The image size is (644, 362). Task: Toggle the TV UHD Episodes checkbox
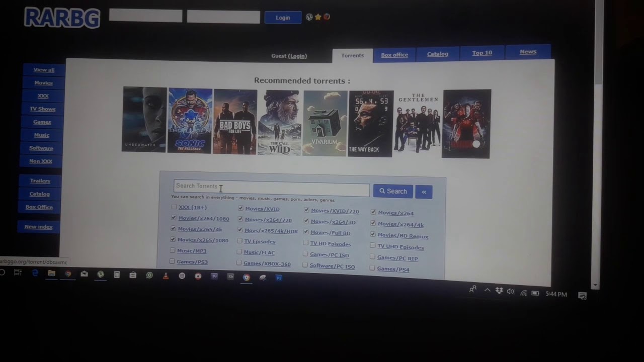(x=372, y=246)
